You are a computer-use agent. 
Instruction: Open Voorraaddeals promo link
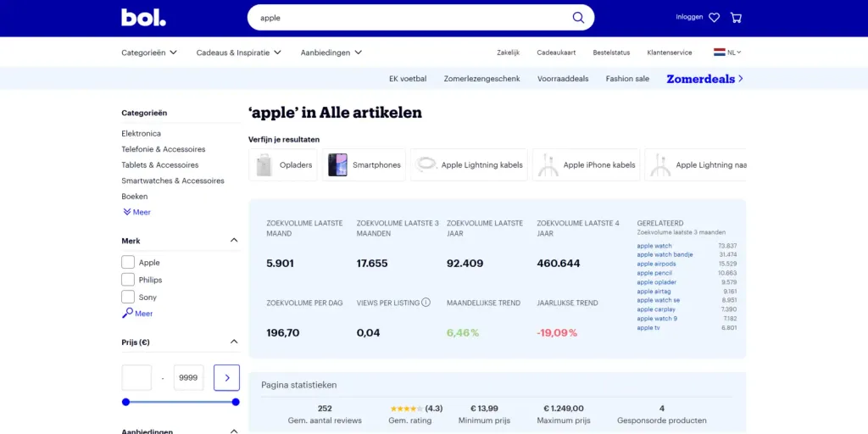(563, 79)
